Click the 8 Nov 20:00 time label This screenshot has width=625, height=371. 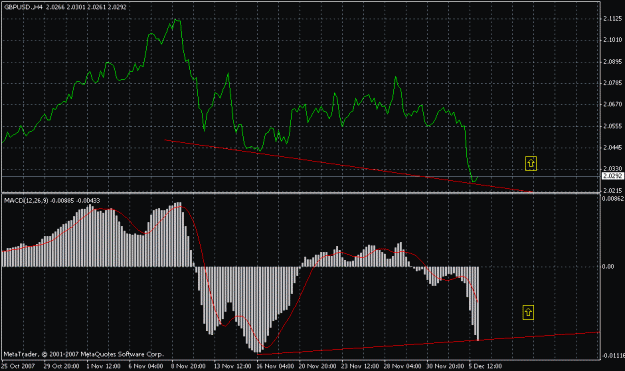pos(188,366)
